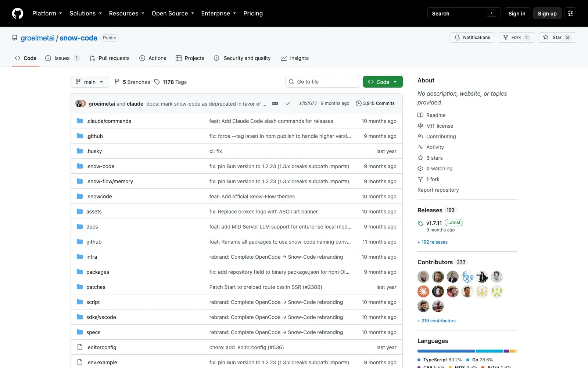Click the TypeScript segment of language bar

click(446, 351)
